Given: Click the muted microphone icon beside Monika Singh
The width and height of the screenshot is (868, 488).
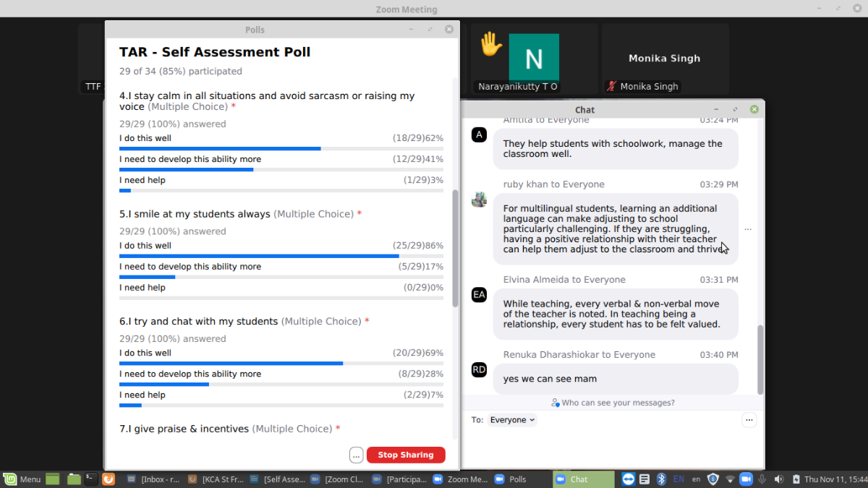Looking at the screenshot, I should (613, 87).
